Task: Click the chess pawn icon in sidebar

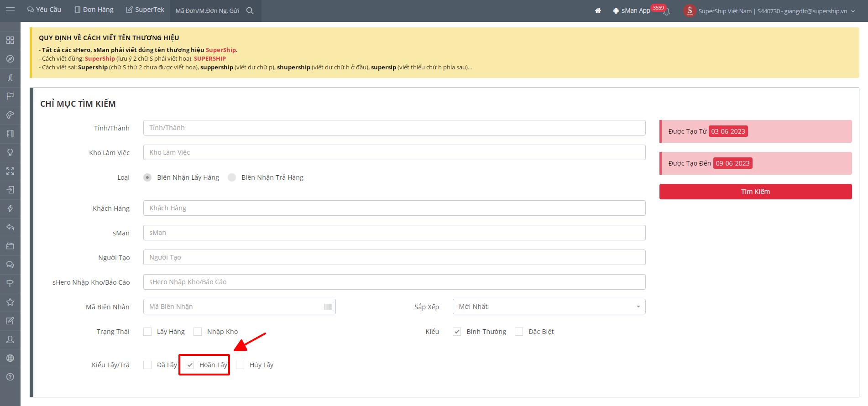Action: [10, 78]
